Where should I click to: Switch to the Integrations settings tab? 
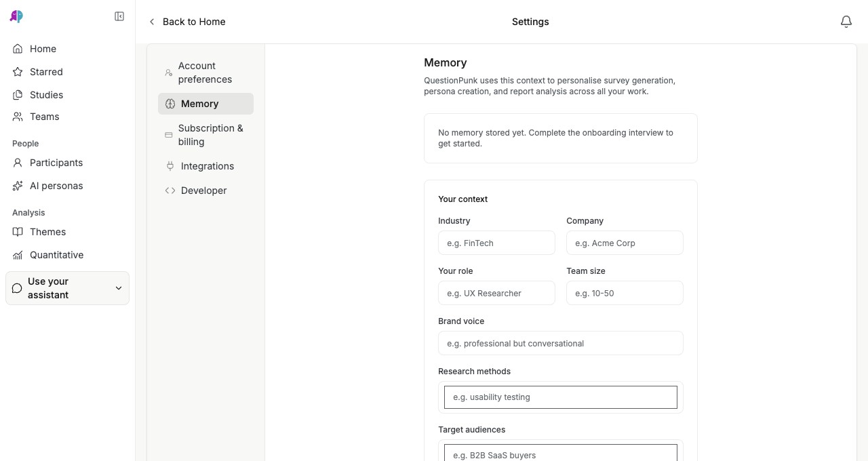pyautogui.click(x=205, y=166)
